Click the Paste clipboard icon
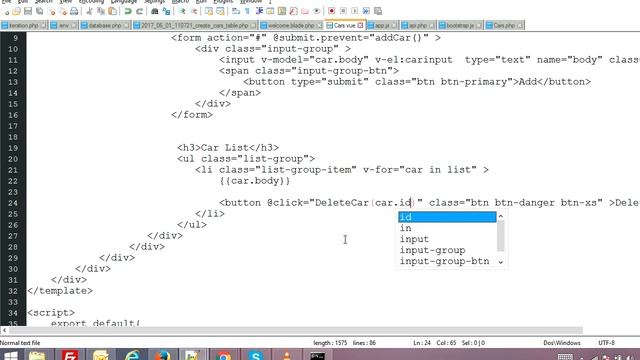Image resolution: width=640 pixels, height=360 pixels. 112,11
